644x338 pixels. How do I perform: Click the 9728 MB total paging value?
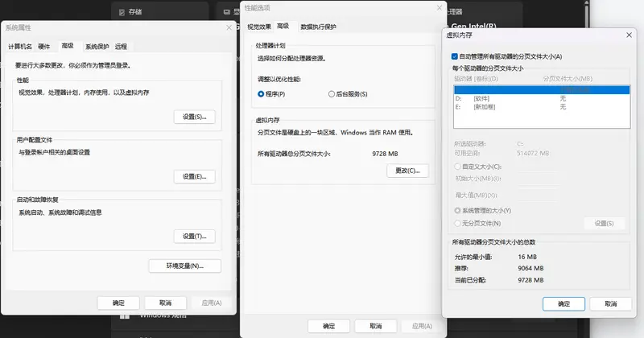[385, 154]
